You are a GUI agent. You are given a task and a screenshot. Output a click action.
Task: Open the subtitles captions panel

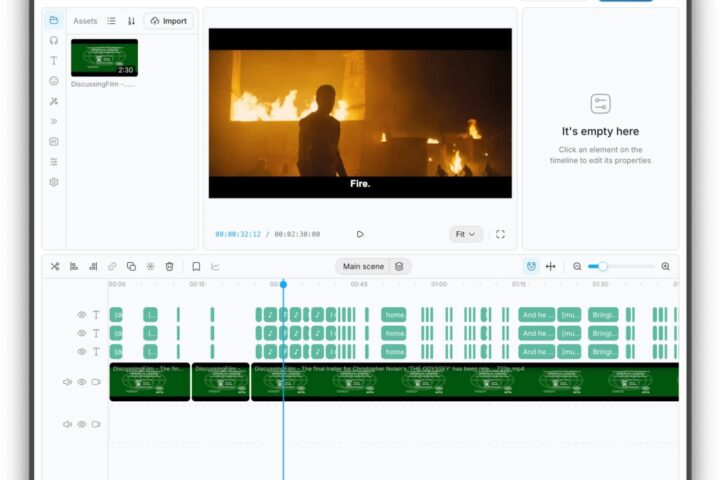(54, 141)
